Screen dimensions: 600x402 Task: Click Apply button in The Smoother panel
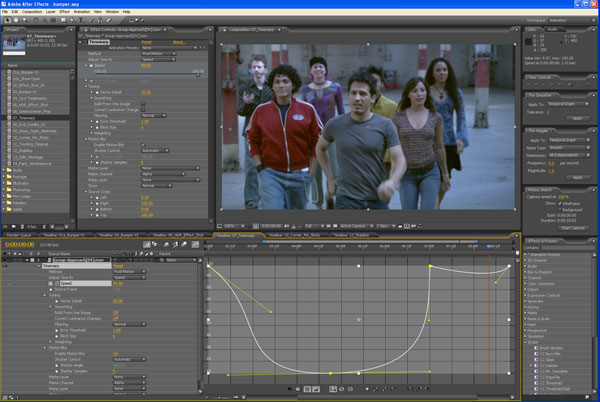tap(577, 119)
